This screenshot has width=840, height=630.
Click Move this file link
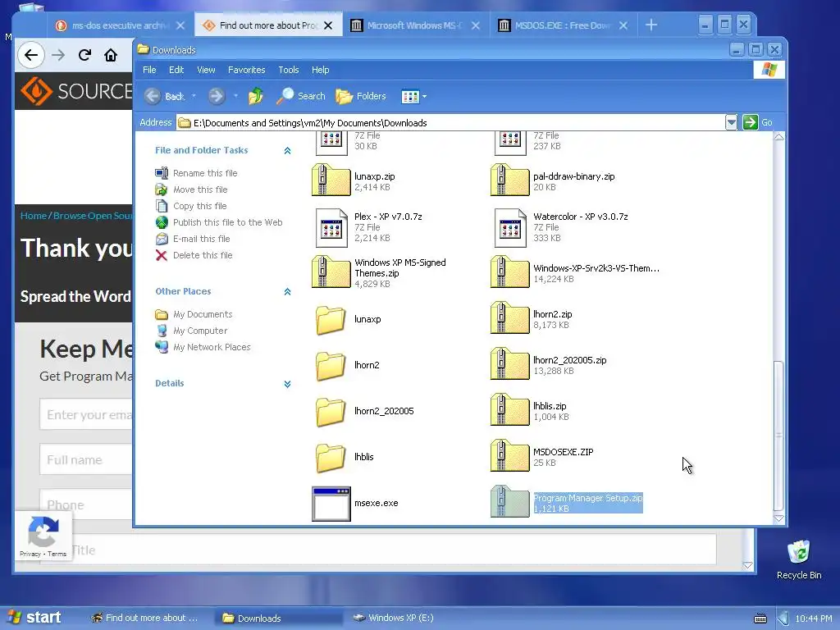tap(200, 189)
